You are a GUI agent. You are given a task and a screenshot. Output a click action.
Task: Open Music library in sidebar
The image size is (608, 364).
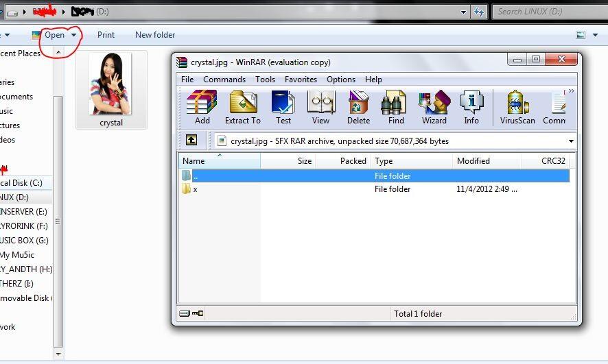point(7,111)
